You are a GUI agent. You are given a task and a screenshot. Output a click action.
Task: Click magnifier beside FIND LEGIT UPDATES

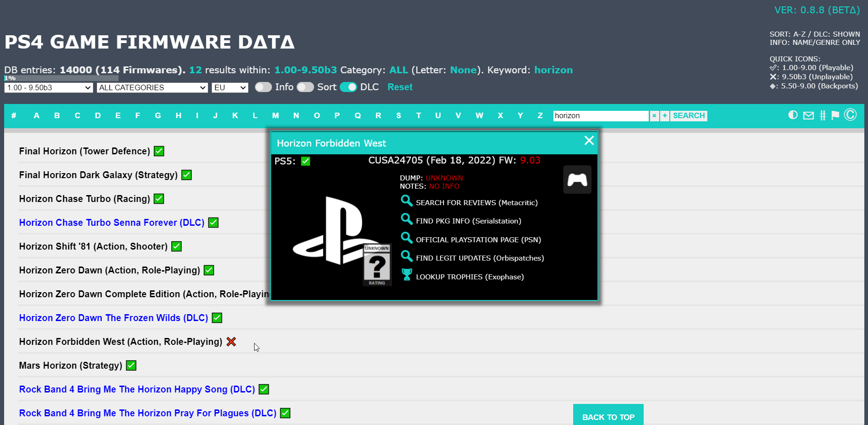point(407,256)
